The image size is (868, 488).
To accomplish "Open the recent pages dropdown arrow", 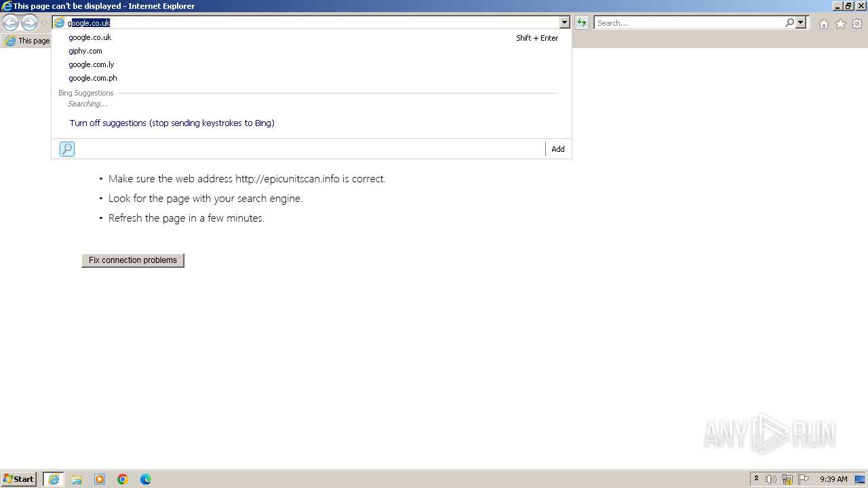I will point(44,23).
